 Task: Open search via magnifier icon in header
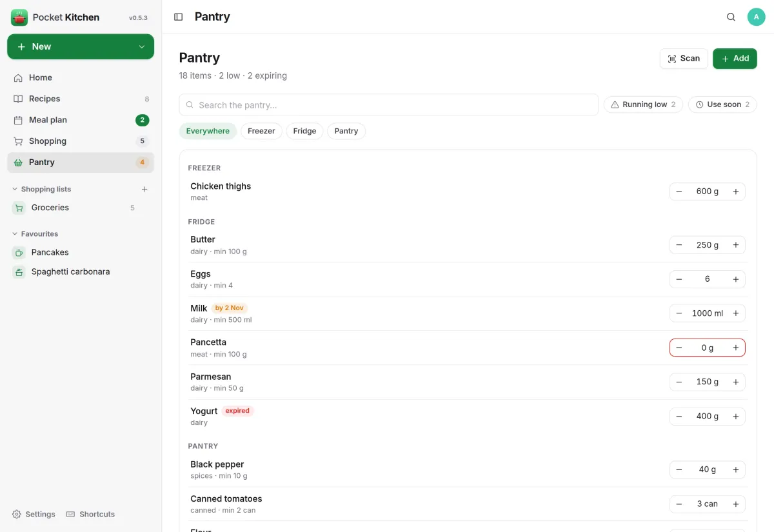coord(731,17)
